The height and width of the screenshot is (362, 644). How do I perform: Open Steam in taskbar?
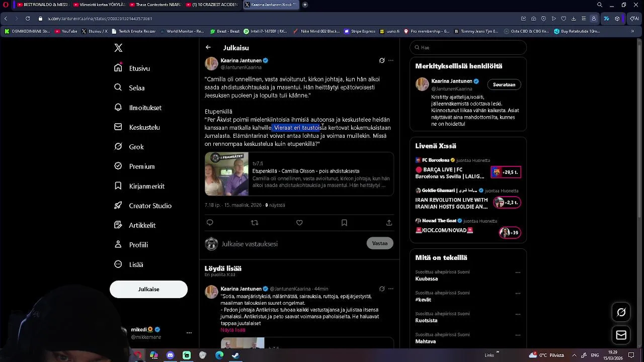pos(235,355)
